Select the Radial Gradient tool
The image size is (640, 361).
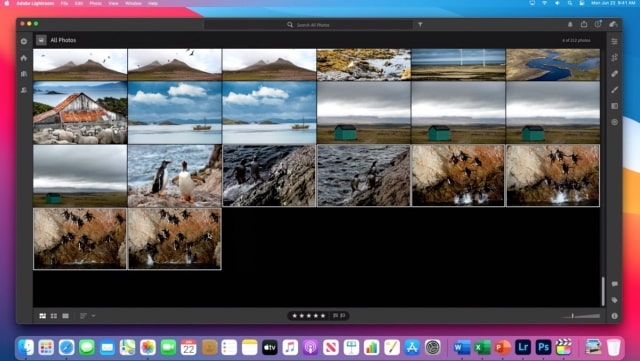point(614,122)
